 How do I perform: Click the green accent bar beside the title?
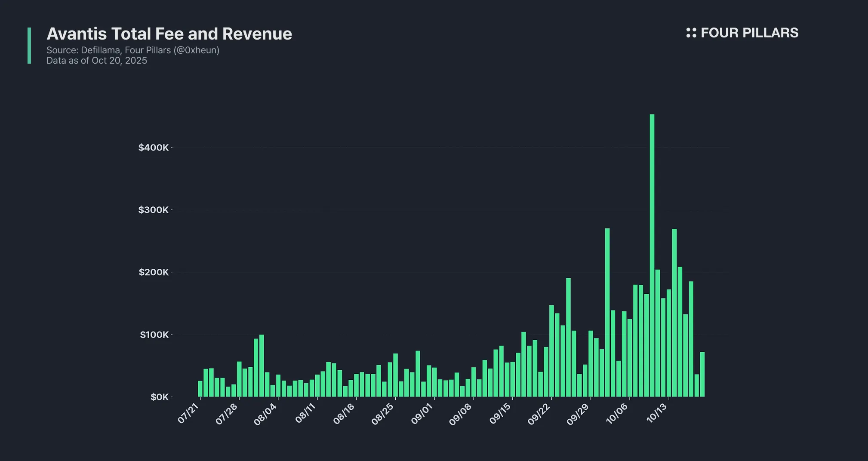pos(29,46)
